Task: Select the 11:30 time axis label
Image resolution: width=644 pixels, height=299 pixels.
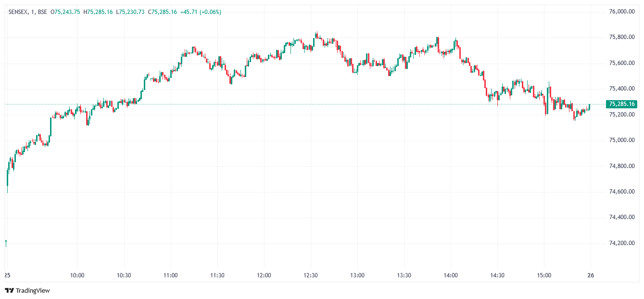Action: point(217,275)
